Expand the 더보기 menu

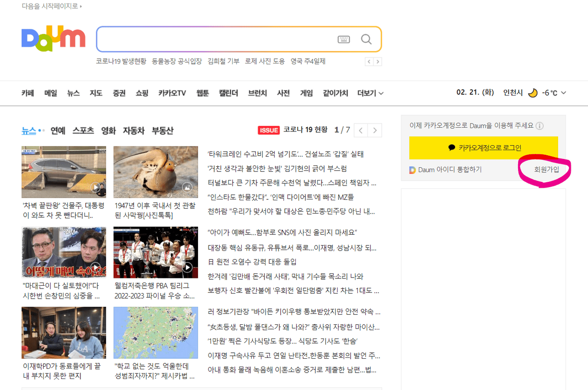[370, 93]
